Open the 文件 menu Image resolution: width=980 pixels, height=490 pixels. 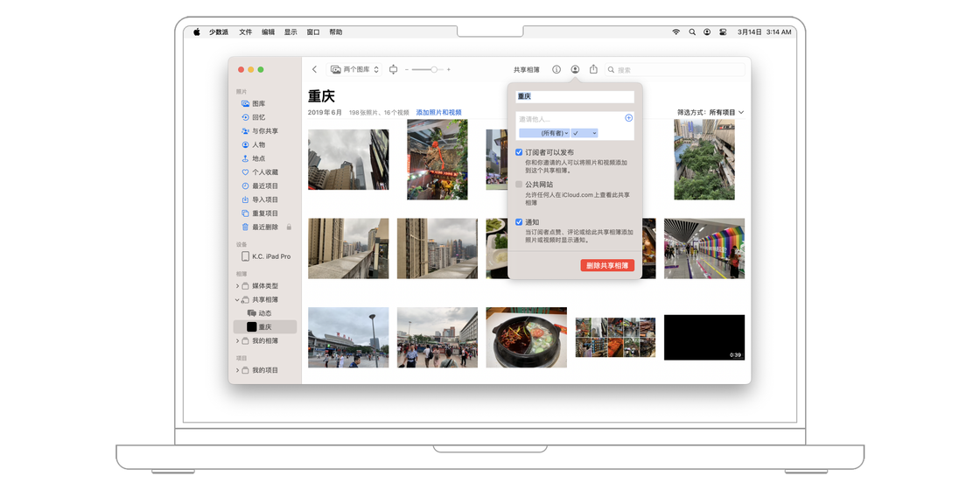click(x=246, y=31)
